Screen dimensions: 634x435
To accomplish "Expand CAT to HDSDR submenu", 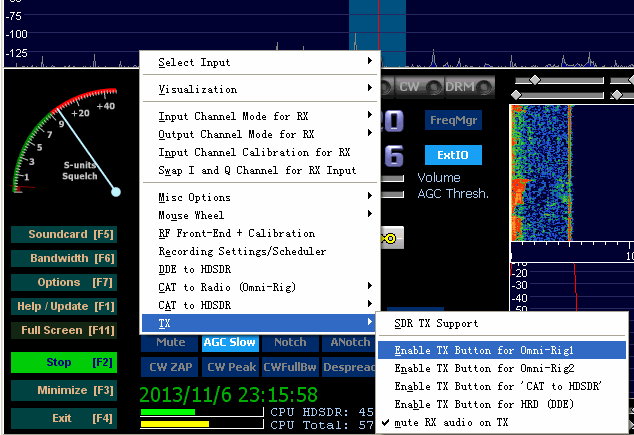I will tap(260, 305).
